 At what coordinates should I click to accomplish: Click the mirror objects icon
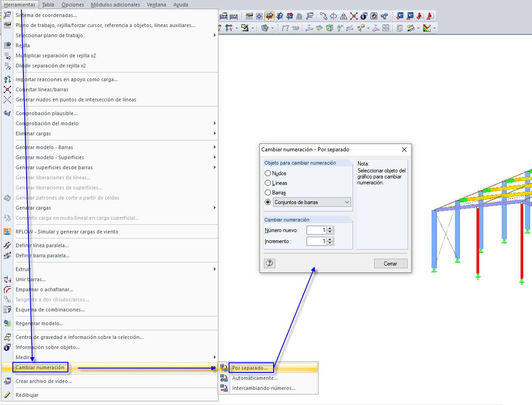click(x=343, y=16)
